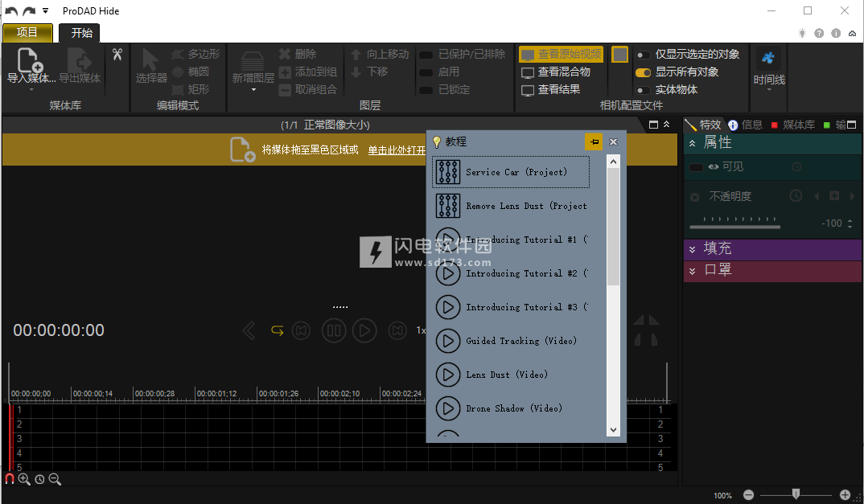The width and height of the screenshot is (864, 504).
Task: Switch to the 特效 effects tab
Action: (x=704, y=125)
